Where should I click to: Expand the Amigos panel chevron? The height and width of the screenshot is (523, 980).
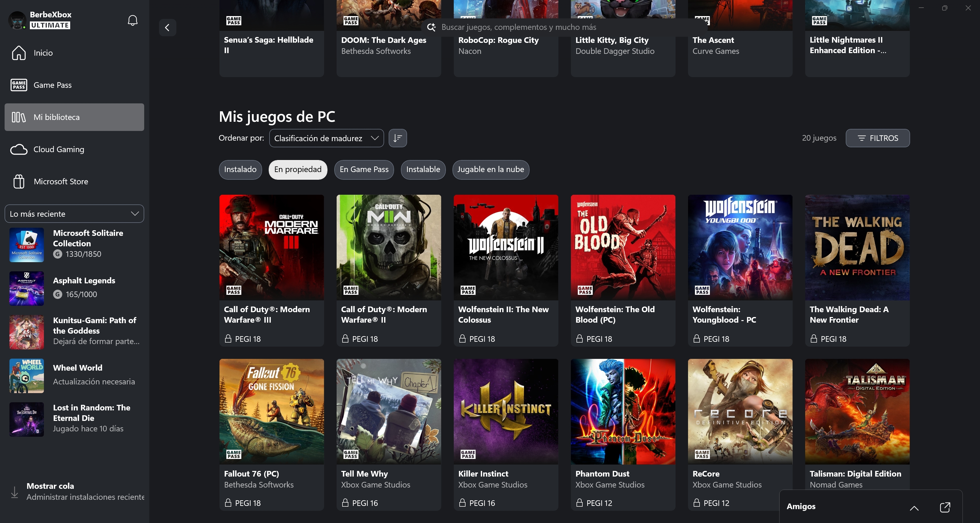(914, 508)
